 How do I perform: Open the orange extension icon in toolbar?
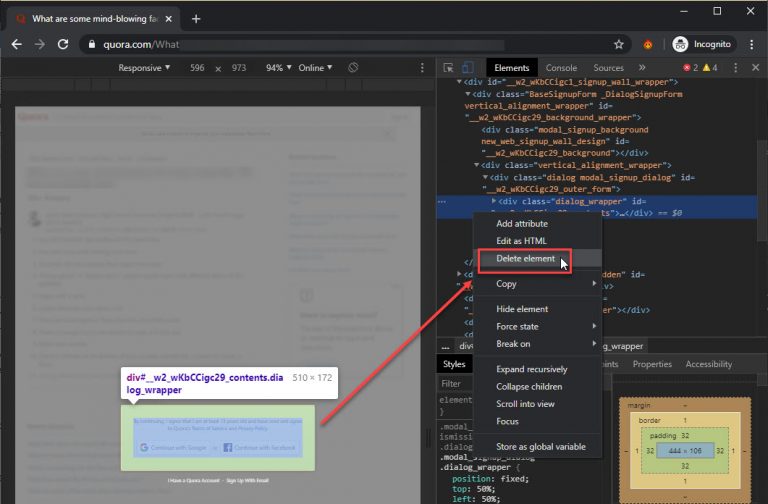tap(648, 45)
